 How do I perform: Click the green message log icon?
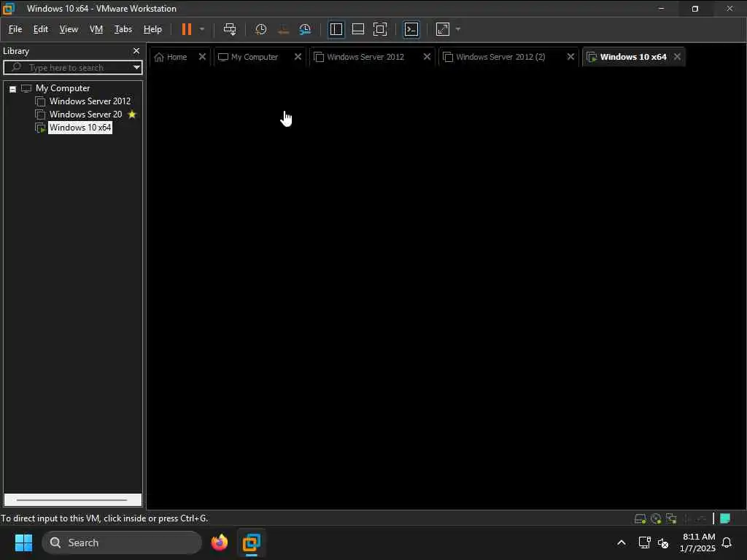tap(725, 518)
